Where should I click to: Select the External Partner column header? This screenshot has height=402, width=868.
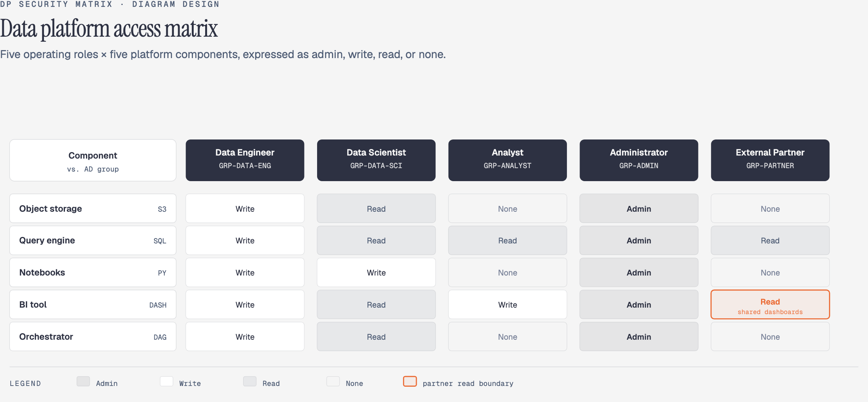click(x=770, y=160)
